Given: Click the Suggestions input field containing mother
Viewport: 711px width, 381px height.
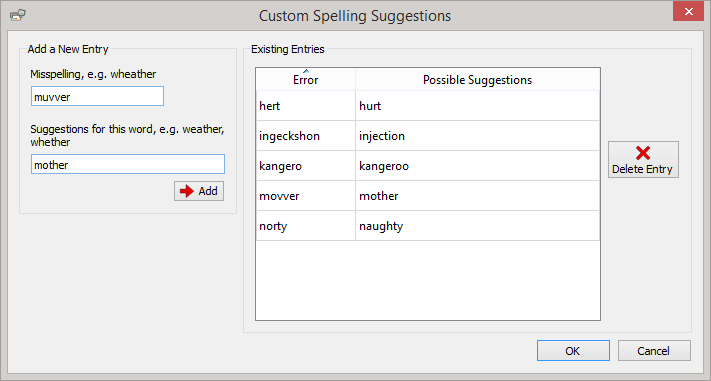Looking at the screenshot, I should (x=128, y=164).
